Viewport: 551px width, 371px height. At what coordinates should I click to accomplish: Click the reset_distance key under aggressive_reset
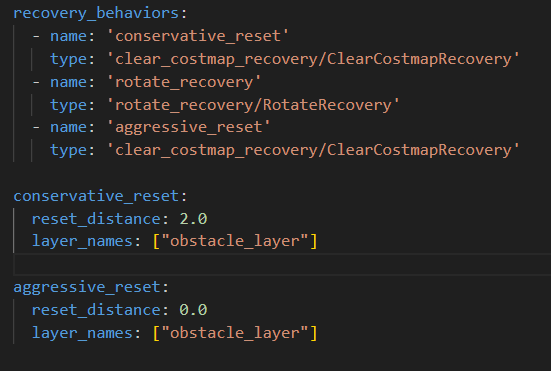point(96,310)
